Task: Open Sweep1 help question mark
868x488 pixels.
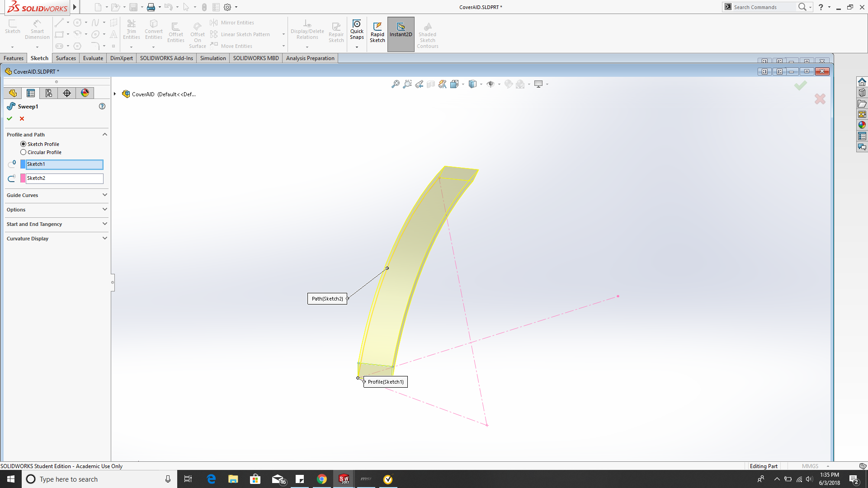Action: click(x=102, y=106)
